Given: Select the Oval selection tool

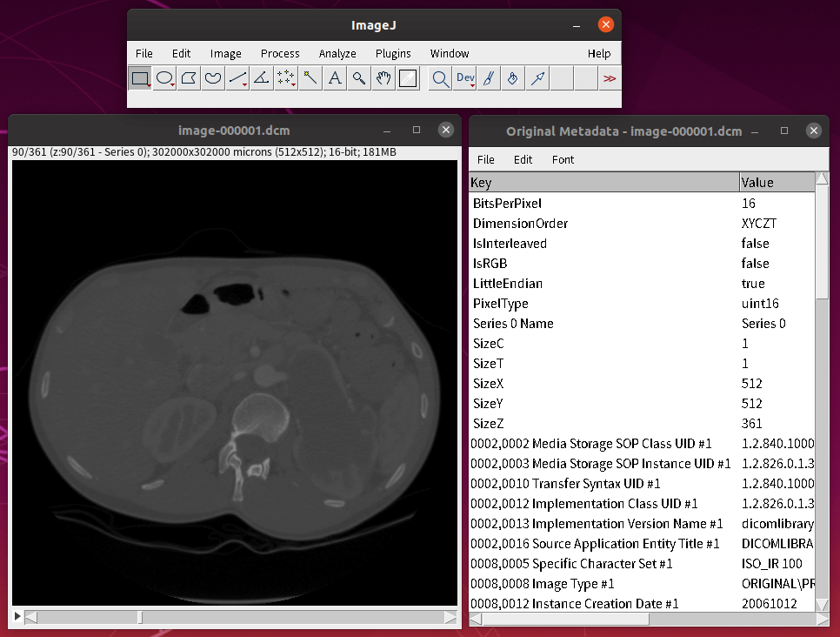Looking at the screenshot, I should [164, 78].
